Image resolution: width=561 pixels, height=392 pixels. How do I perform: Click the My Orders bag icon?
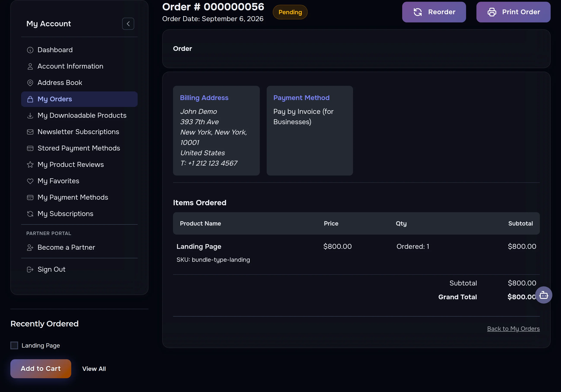point(30,99)
